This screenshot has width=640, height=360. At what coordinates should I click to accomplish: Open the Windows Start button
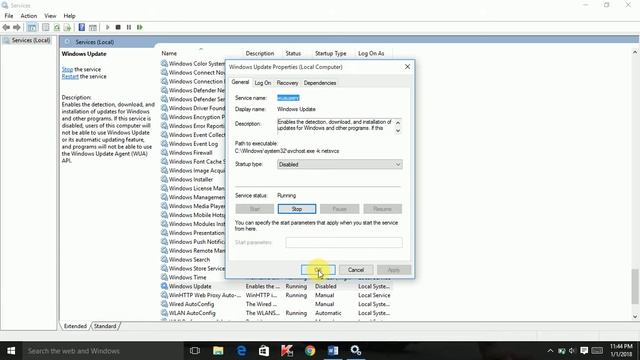pyautogui.click(x=11, y=351)
